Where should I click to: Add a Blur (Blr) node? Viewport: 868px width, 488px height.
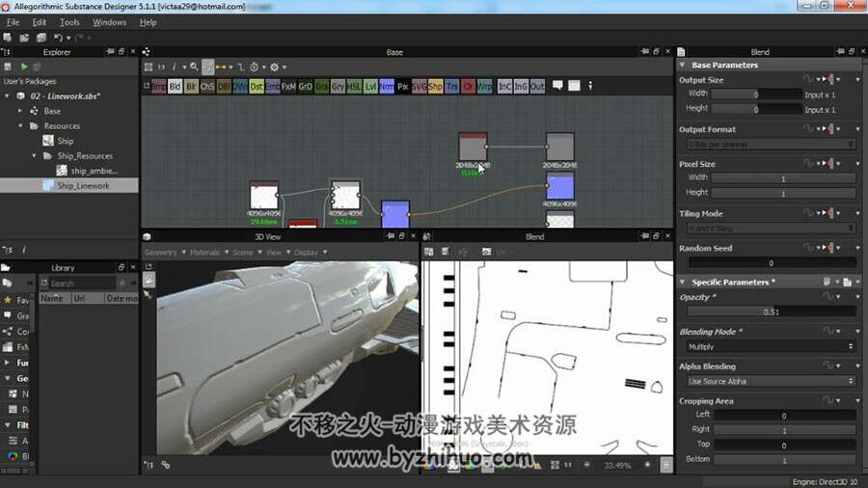pos(191,86)
